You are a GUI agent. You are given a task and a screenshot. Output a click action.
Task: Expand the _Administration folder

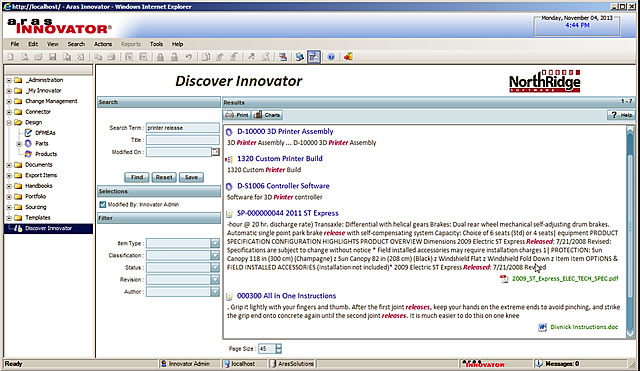pyautogui.click(x=9, y=80)
